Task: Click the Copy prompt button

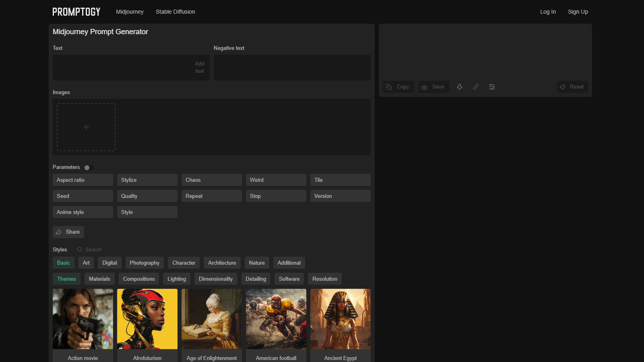Action: tap(398, 87)
